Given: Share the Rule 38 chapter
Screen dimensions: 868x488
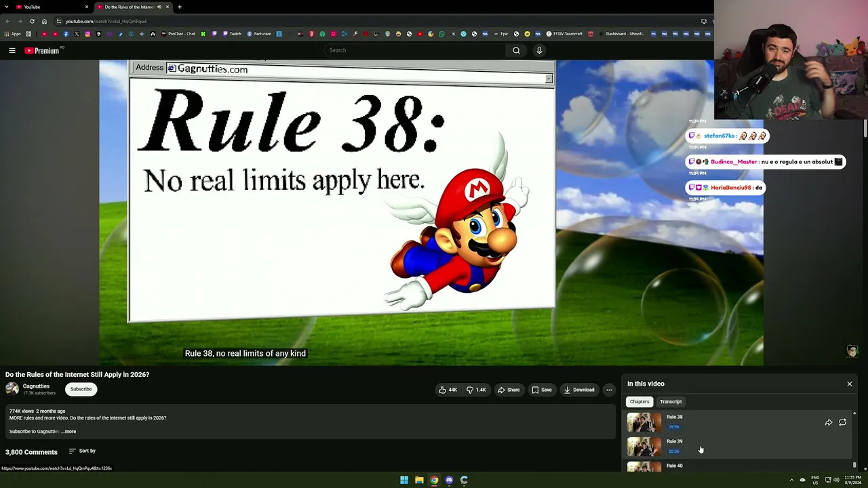Looking at the screenshot, I should tap(829, 422).
